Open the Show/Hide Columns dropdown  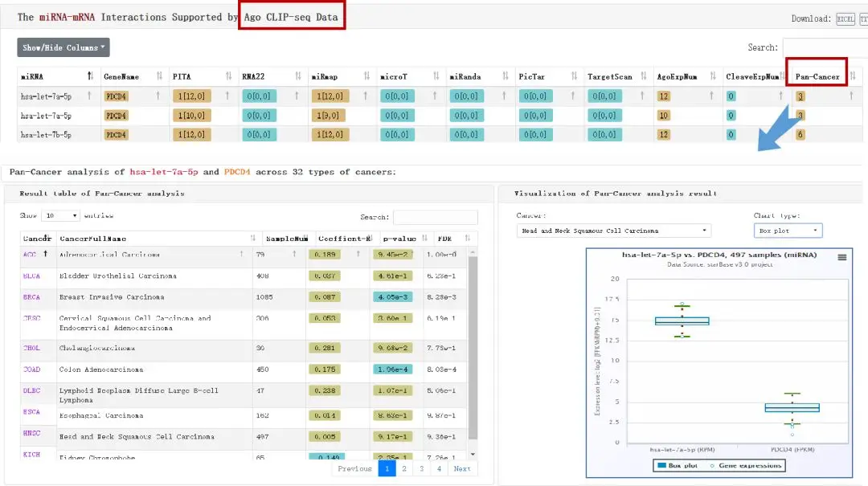coord(63,47)
